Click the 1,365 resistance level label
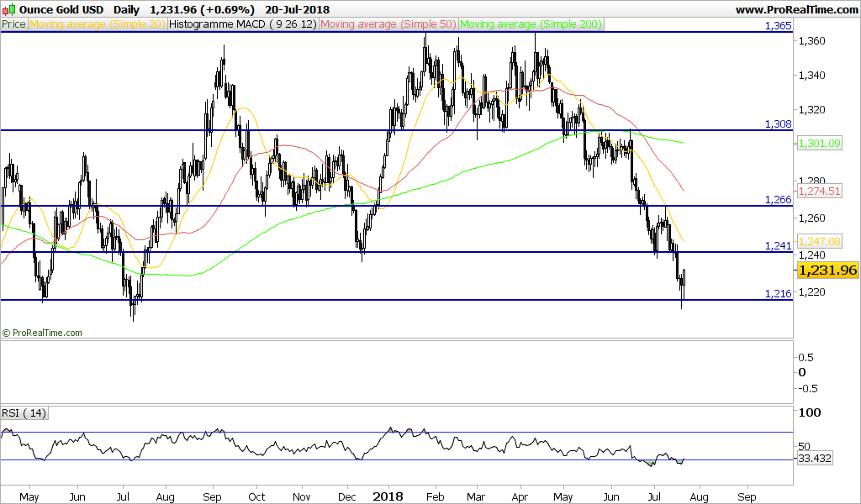861x504 pixels. coord(779,26)
